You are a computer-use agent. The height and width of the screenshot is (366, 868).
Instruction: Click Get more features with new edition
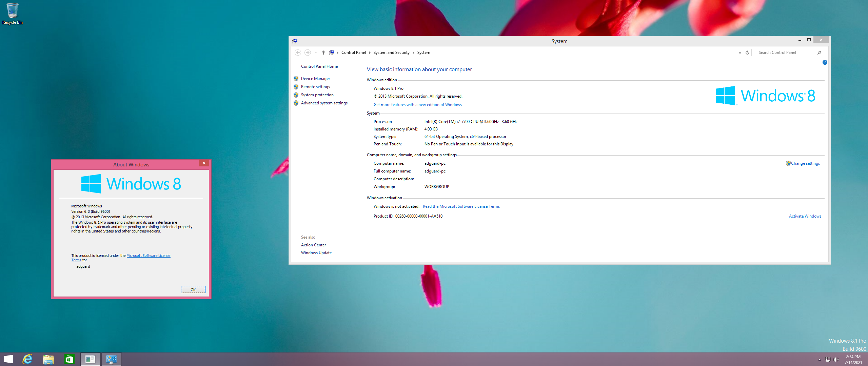point(418,105)
